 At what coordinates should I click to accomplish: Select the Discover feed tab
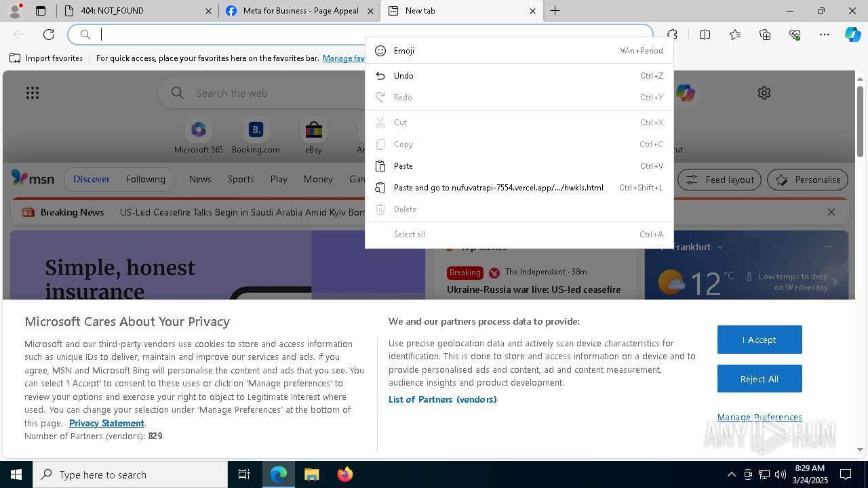pos(92,179)
